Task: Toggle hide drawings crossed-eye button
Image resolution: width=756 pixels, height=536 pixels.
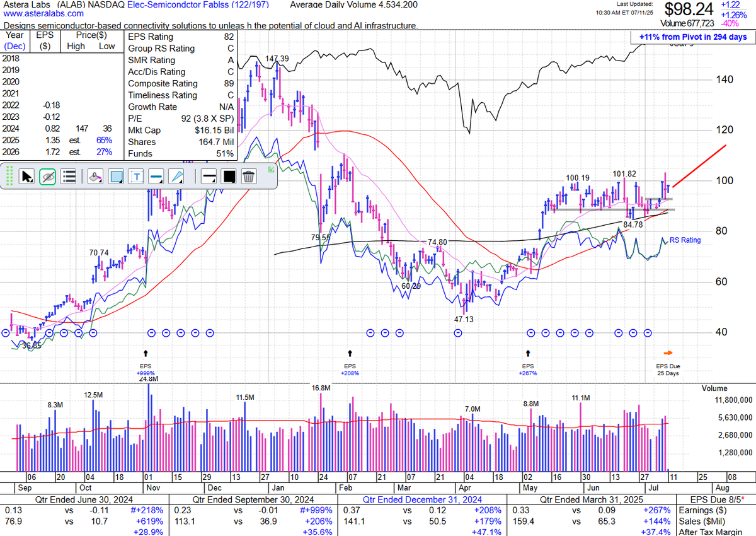Action: coord(48,177)
